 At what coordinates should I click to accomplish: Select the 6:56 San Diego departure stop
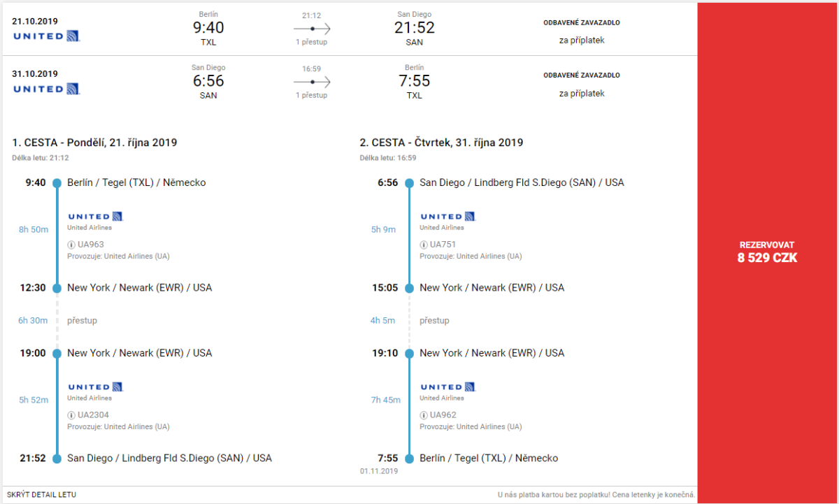(x=522, y=183)
